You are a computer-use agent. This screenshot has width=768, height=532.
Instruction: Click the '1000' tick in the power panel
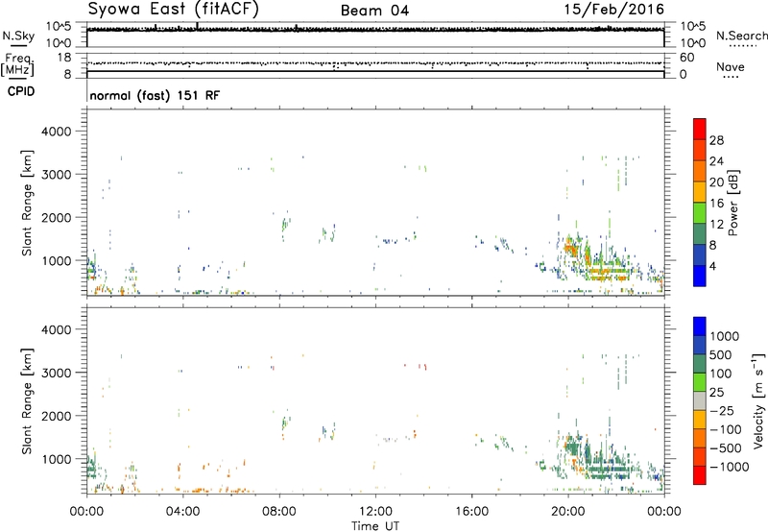(56, 260)
